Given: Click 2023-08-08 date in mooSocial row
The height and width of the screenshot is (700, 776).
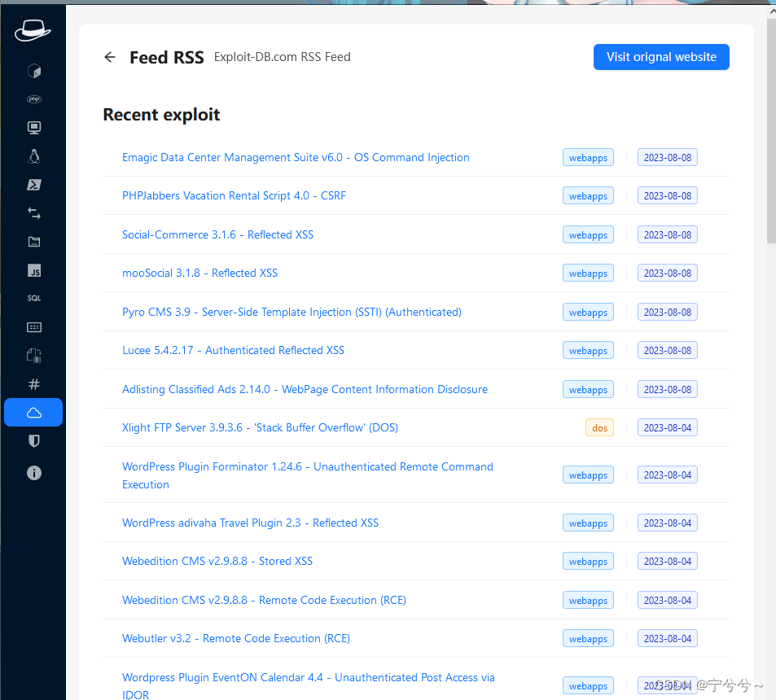Looking at the screenshot, I should pyautogui.click(x=667, y=273).
